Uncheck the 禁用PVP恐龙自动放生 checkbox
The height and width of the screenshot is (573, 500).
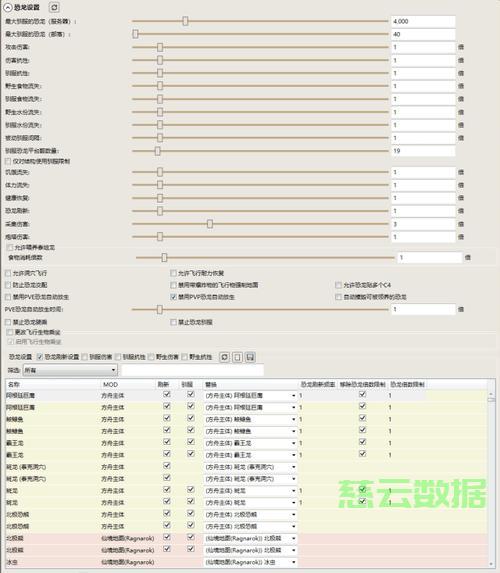(174, 297)
